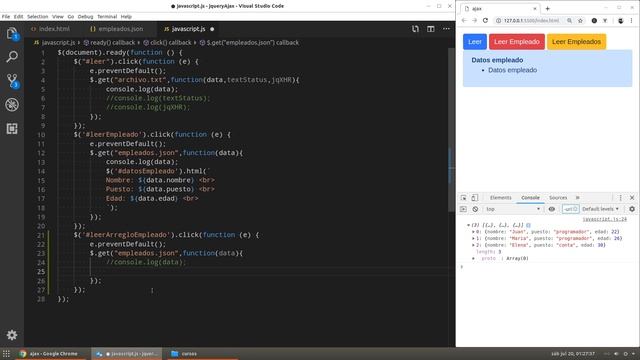
Task: Split the editor to the right
Action: click(431, 29)
